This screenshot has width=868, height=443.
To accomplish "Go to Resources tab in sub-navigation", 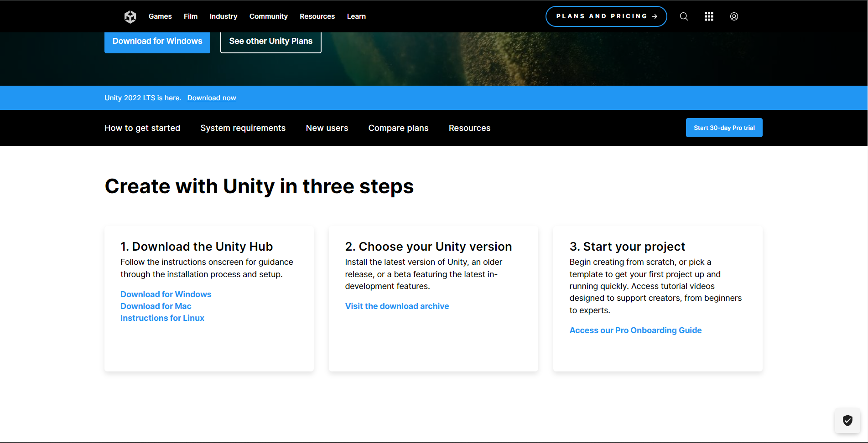I will (470, 128).
